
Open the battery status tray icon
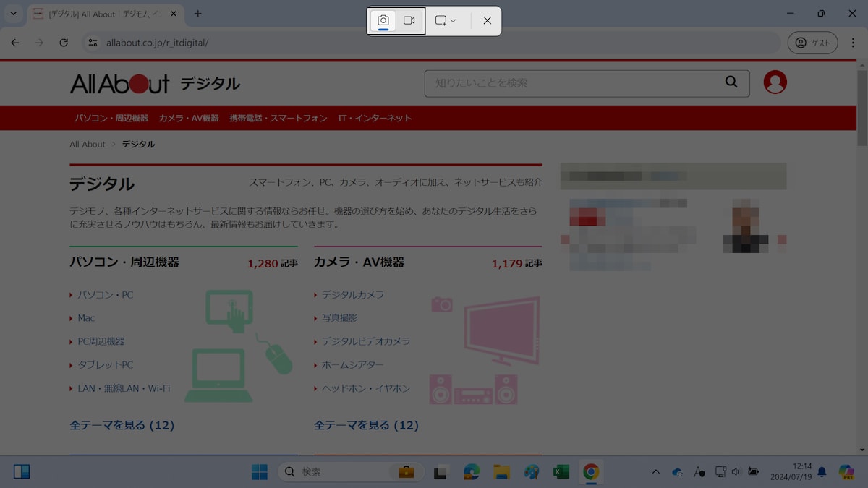[x=754, y=472]
